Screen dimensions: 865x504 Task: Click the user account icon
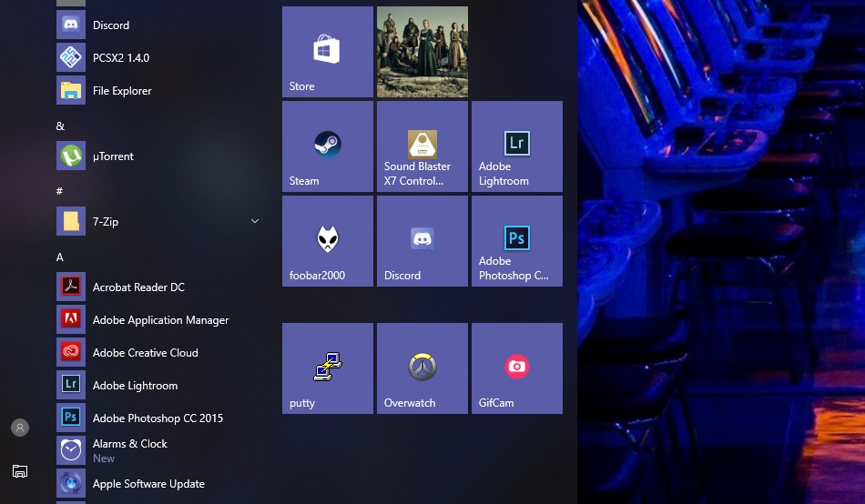point(20,428)
